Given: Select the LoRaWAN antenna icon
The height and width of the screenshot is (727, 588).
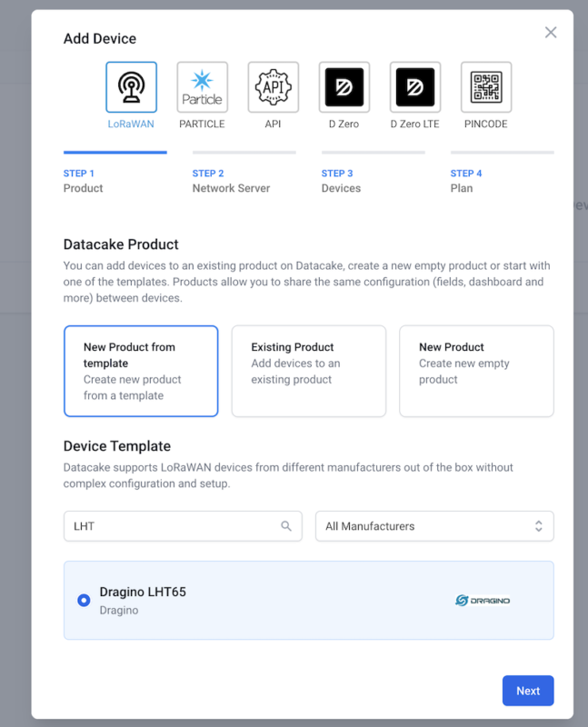Looking at the screenshot, I should coord(131,87).
